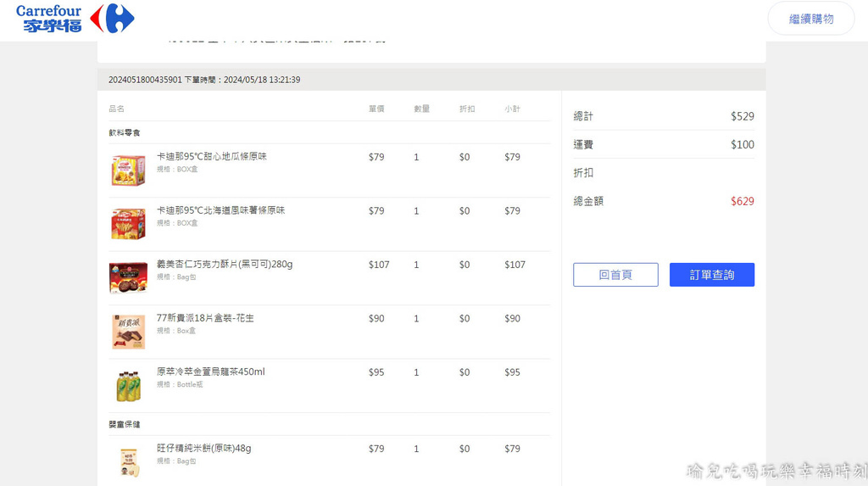
Task: Open thumbnail of 77新貴派18片盒裝-花生
Action: click(x=129, y=332)
